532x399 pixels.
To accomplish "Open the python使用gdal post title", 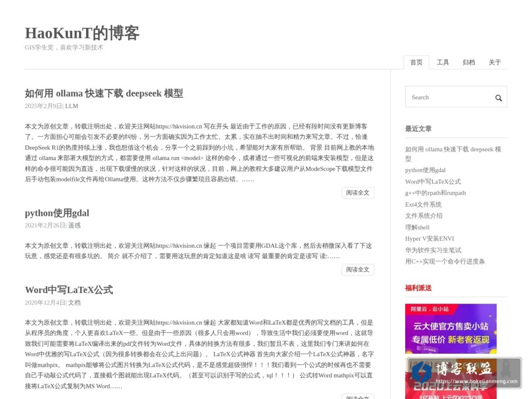I will click(x=57, y=213).
